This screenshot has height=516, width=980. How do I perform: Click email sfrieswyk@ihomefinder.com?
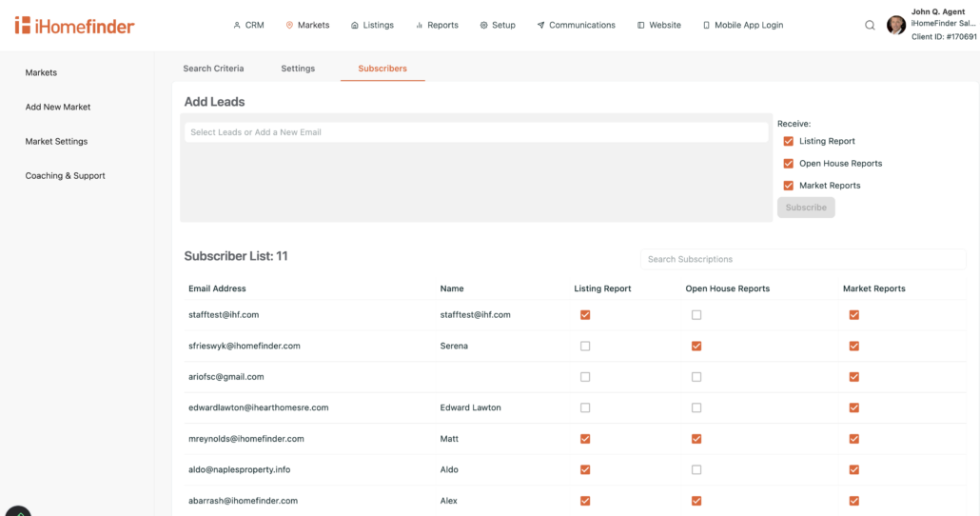click(245, 346)
